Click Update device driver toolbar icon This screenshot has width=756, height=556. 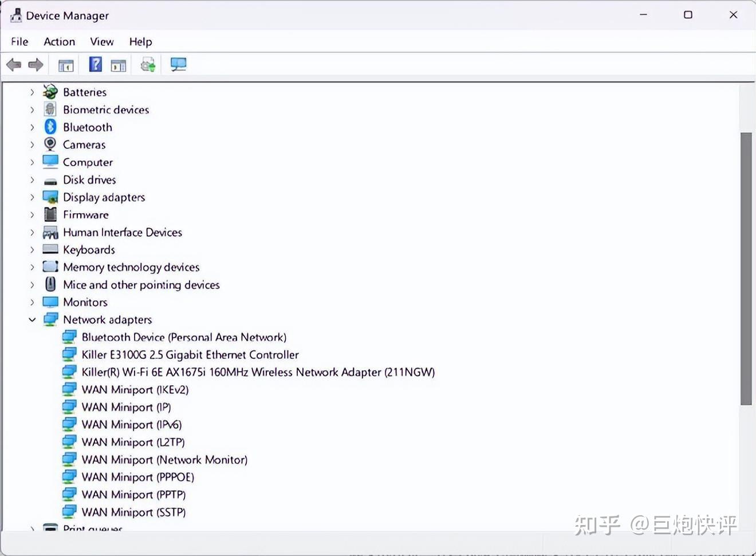click(148, 64)
